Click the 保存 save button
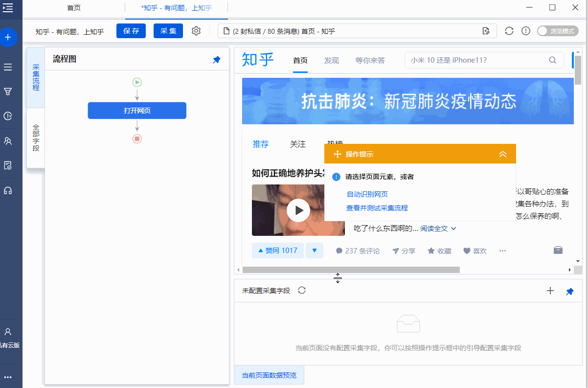 131,31
